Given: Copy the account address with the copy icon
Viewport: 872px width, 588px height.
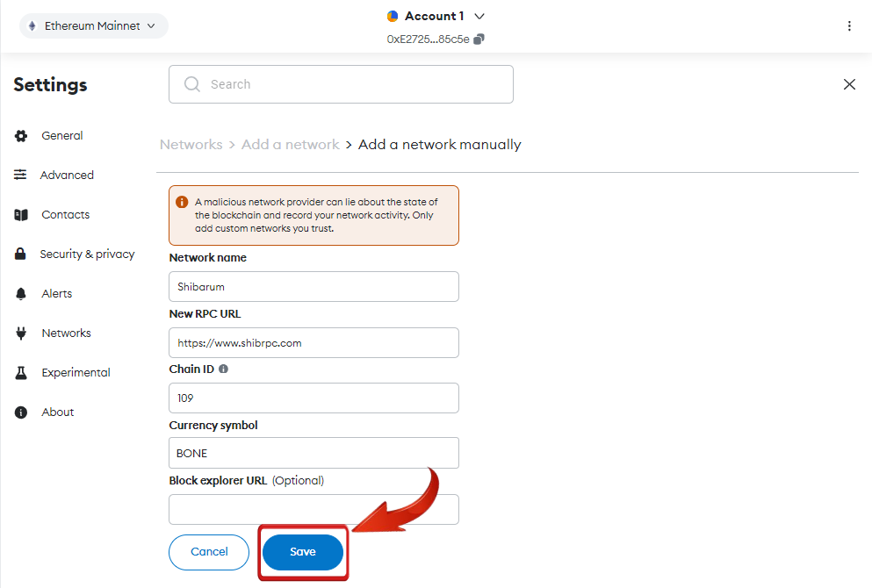Looking at the screenshot, I should [x=479, y=39].
